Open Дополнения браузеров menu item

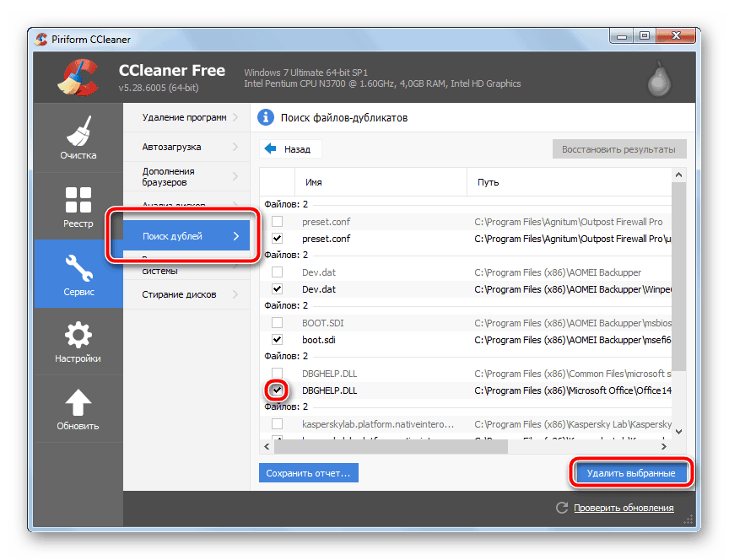pyautogui.click(x=186, y=176)
